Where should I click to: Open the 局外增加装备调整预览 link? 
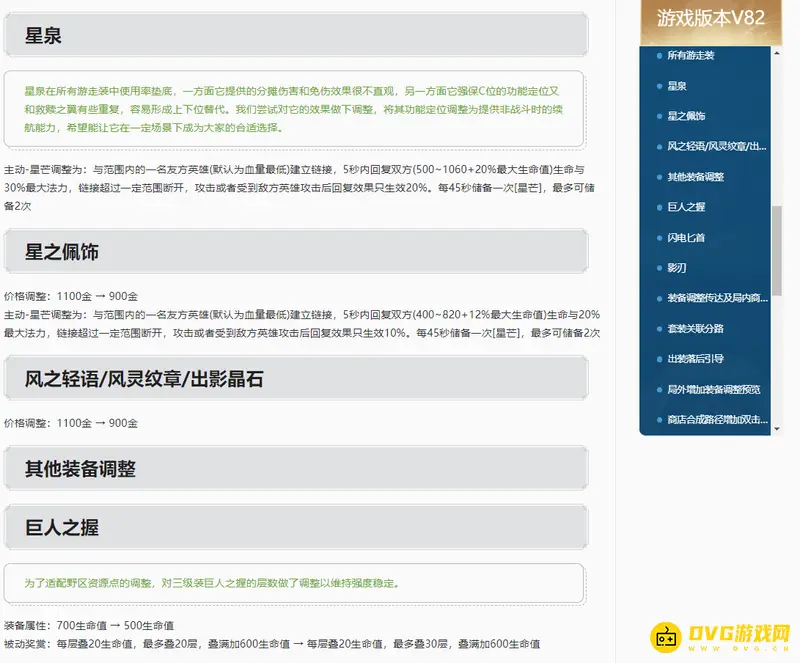tap(712, 388)
